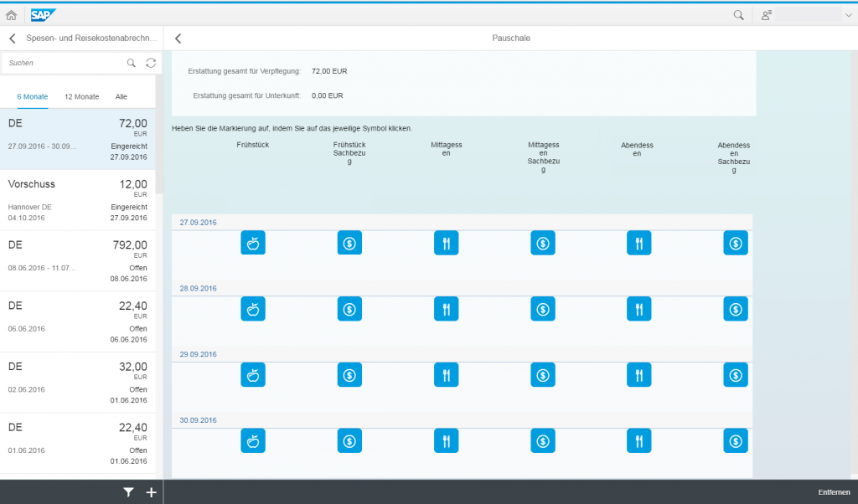Open the DE 72,00 EUR expense entry
The height and width of the screenshot is (504, 858).
[x=78, y=139]
